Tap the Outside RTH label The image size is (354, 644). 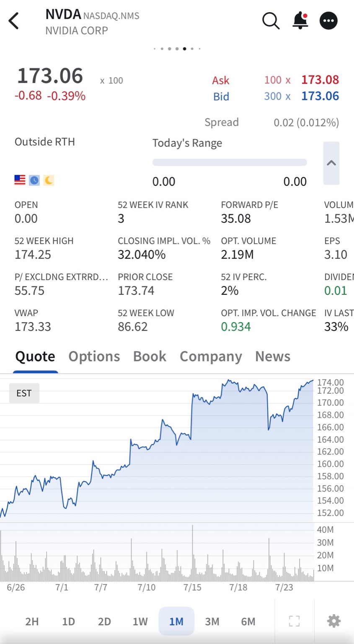(x=45, y=142)
